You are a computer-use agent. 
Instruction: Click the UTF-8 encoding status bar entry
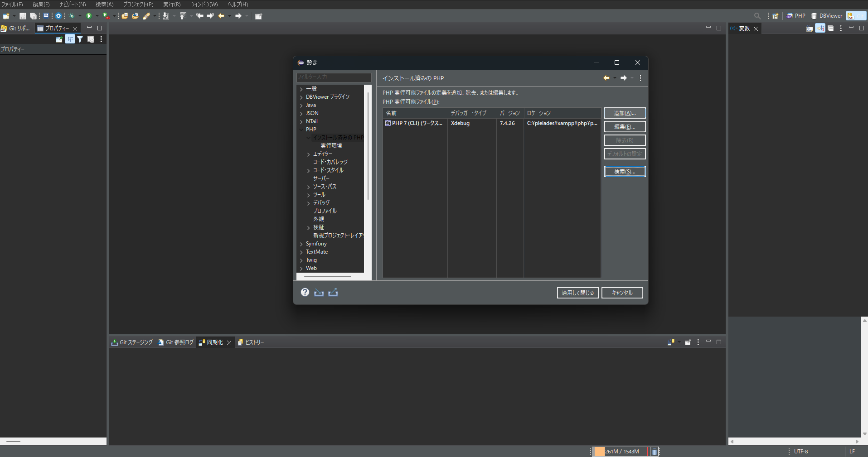pos(801,452)
